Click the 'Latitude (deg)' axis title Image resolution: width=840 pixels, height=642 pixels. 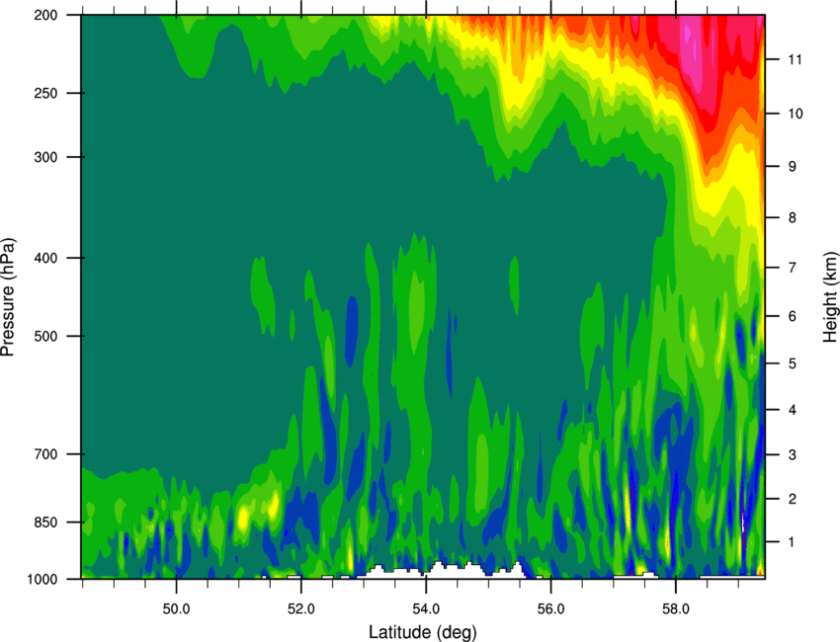[x=423, y=632]
